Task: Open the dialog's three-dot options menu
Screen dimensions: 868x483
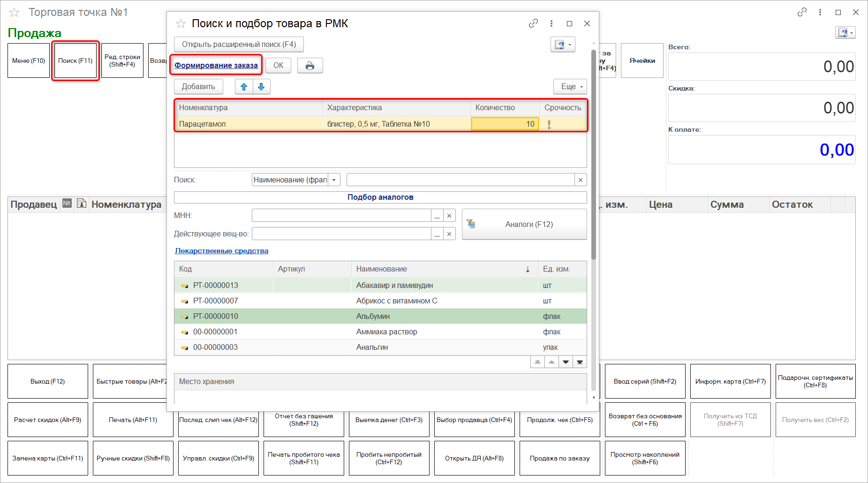Action: (x=551, y=23)
